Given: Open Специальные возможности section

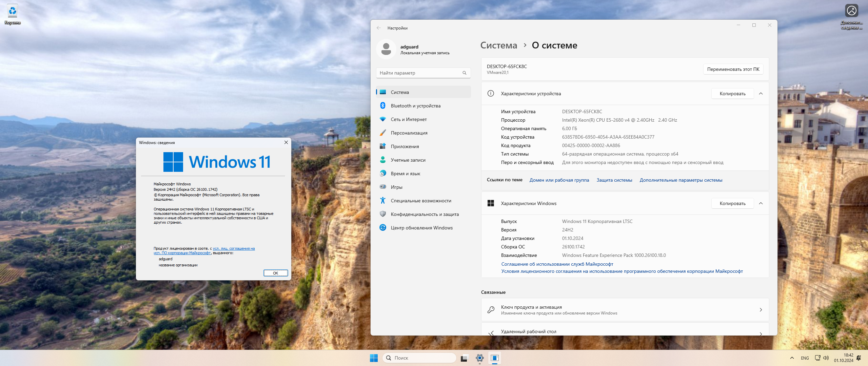Looking at the screenshot, I should tap(421, 201).
